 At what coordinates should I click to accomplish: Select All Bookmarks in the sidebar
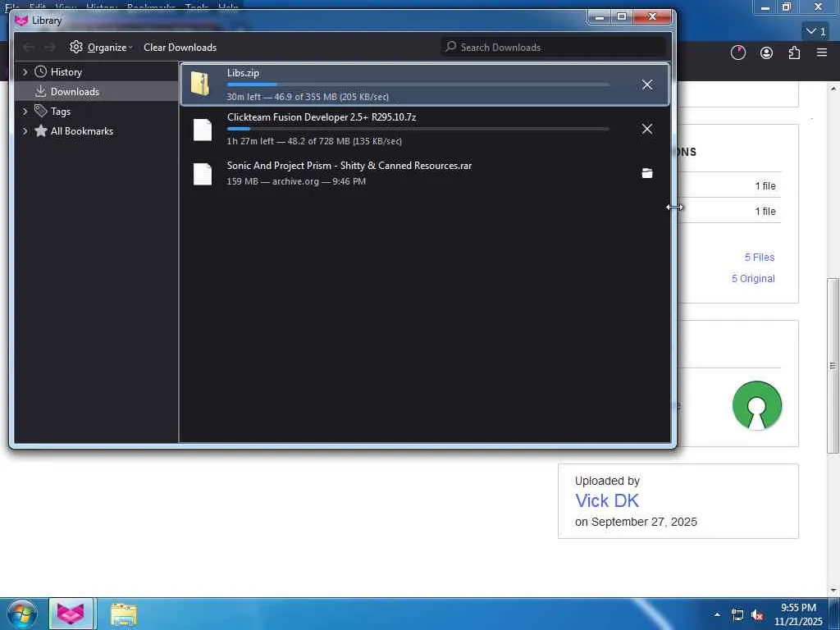[x=81, y=131]
